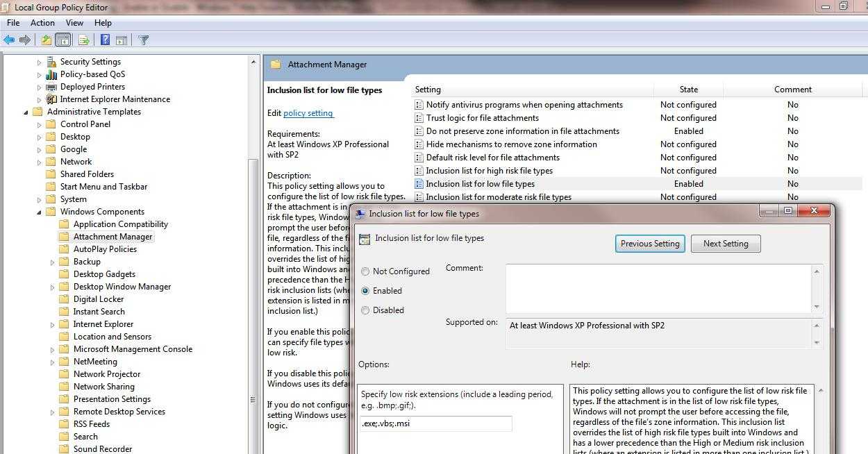Toggle Show/Hide Console Tree toolbar icon
The height and width of the screenshot is (454, 868).
(63, 40)
